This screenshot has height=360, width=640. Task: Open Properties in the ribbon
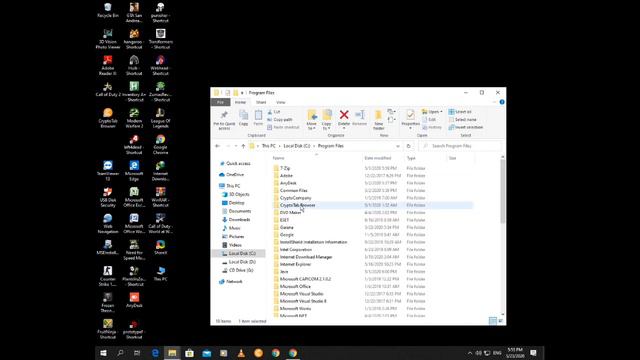click(x=410, y=120)
